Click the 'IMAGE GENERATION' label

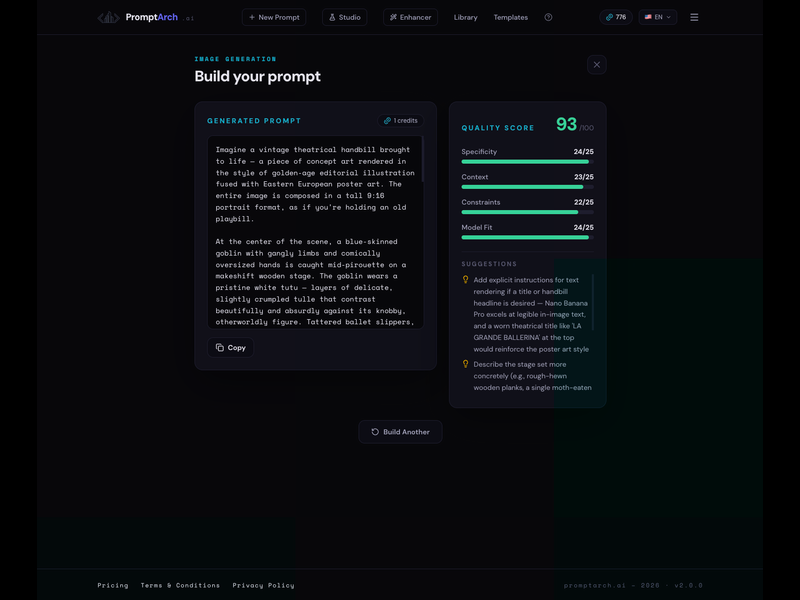point(235,59)
